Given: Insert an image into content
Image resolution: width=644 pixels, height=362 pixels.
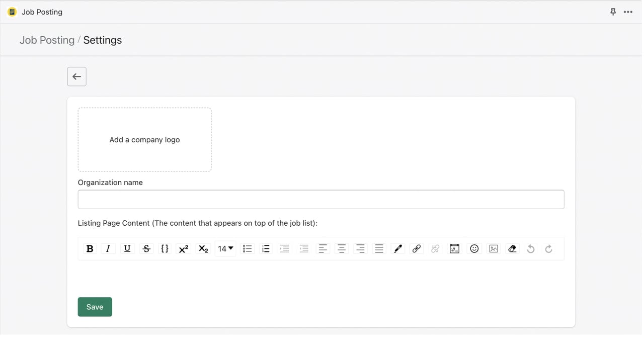Looking at the screenshot, I should pos(494,248).
